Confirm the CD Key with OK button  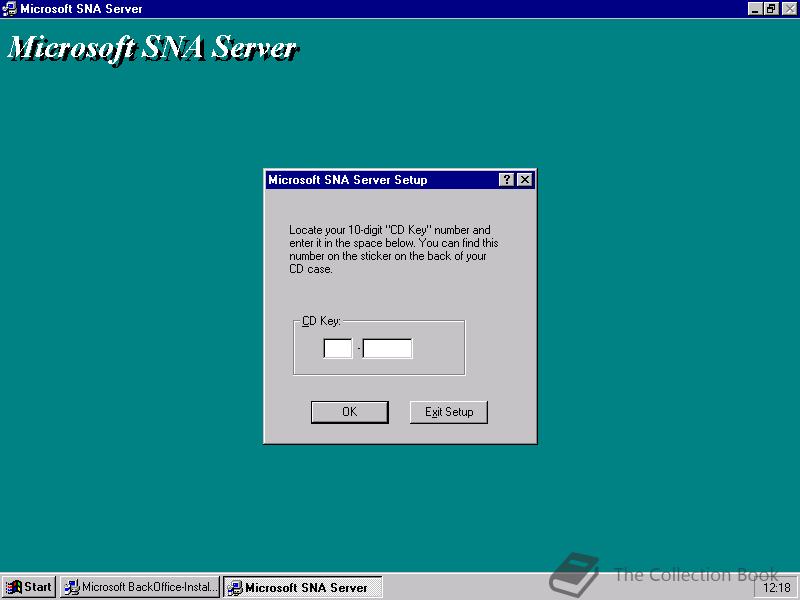coord(349,412)
